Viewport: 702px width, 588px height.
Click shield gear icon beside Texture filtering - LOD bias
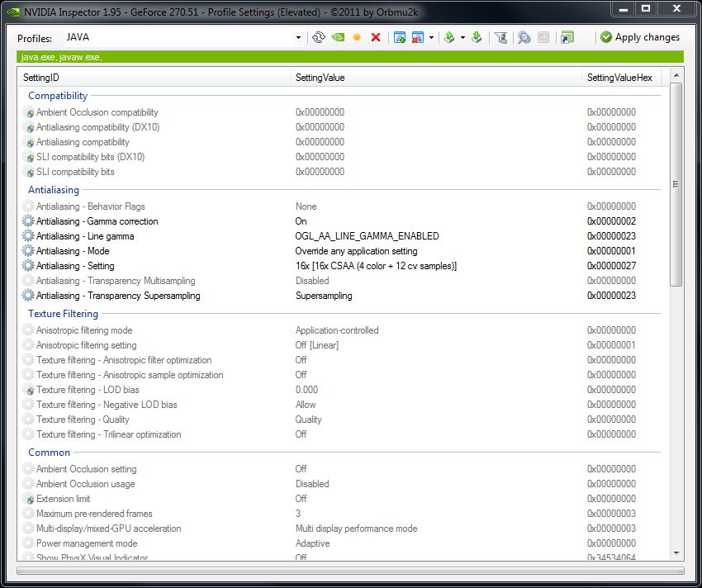point(28,390)
